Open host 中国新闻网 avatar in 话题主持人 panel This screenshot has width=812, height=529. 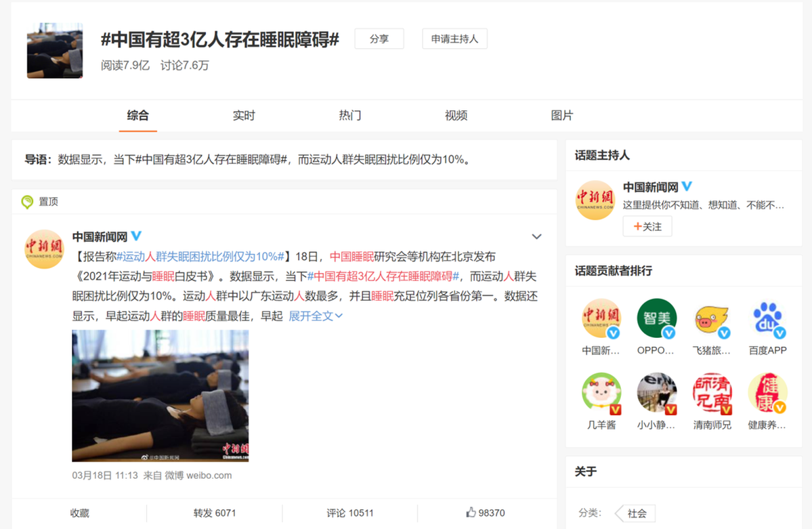pyautogui.click(x=595, y=200)
